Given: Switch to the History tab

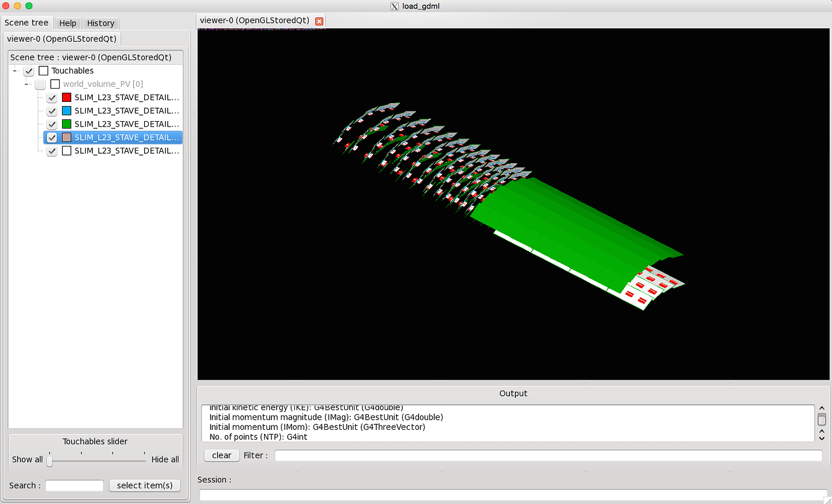Looking at the screenshot, I should (x=100, y=23).
